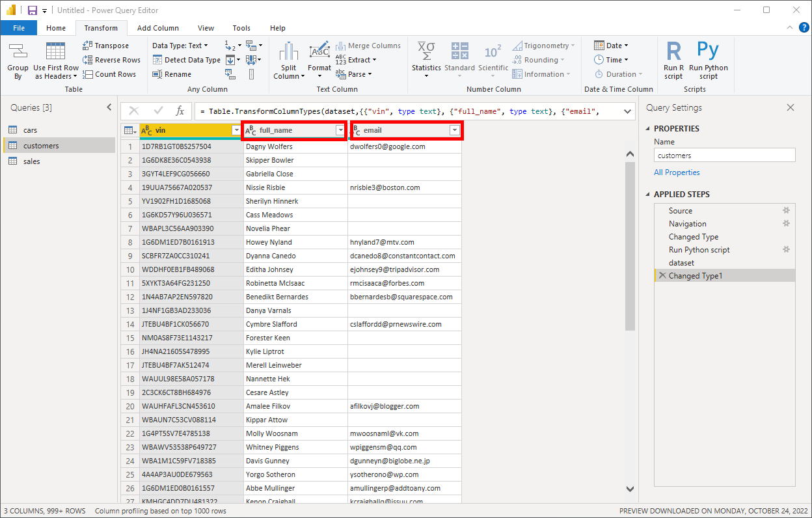Open the Date dropdown menu
The image size is (812, 518).
coord(611,46)
